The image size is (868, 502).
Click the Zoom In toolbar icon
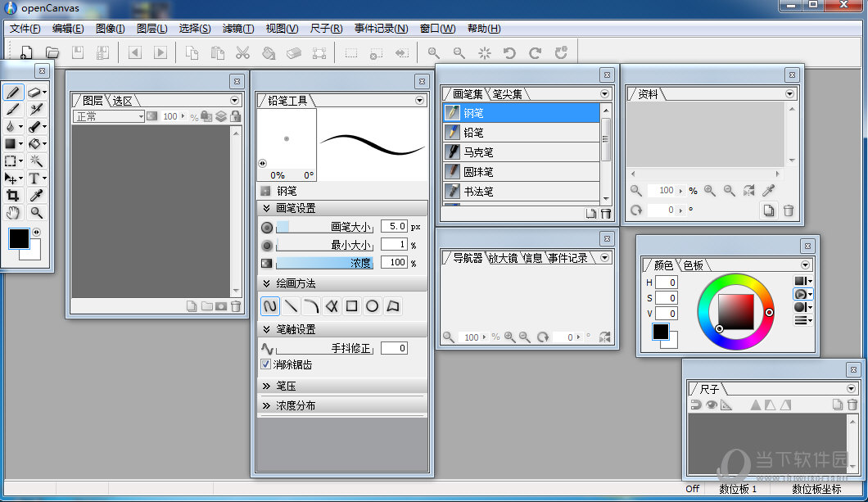point(433,52)
